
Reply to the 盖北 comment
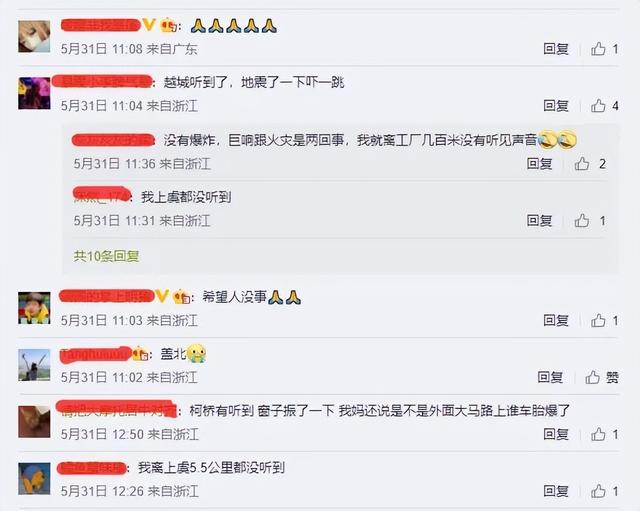click(x=550, y=377)
